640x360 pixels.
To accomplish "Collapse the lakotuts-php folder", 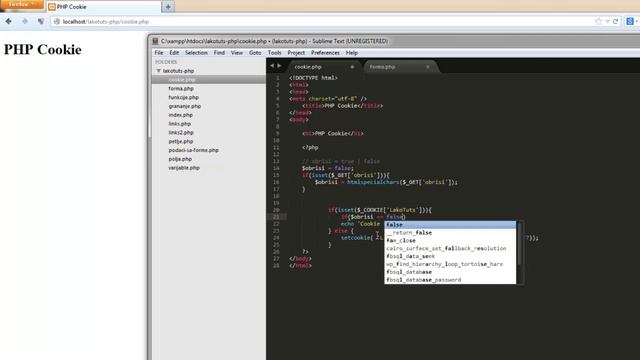I will click(x=159, y=71).
